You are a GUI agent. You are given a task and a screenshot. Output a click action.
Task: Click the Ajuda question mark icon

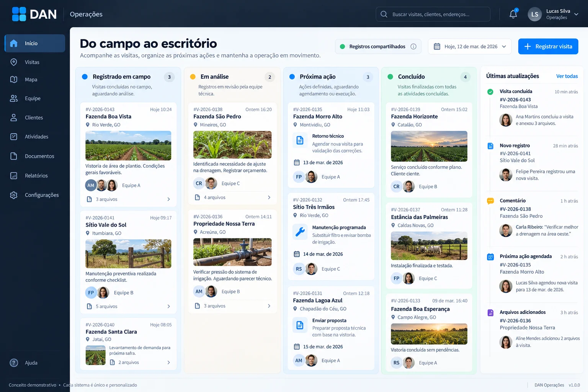click(14, 363)
